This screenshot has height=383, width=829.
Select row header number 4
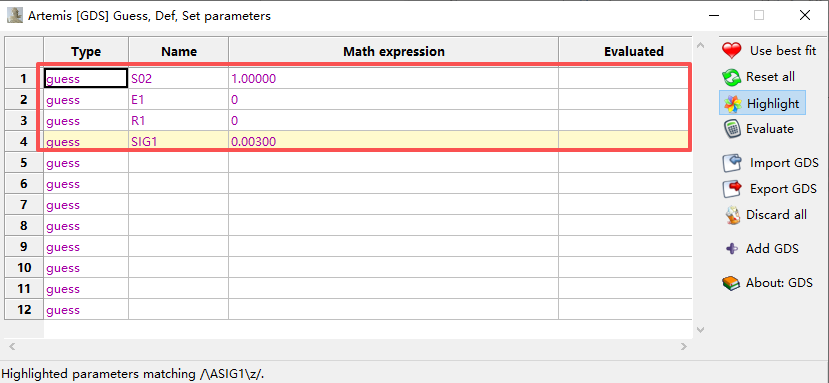24,142
